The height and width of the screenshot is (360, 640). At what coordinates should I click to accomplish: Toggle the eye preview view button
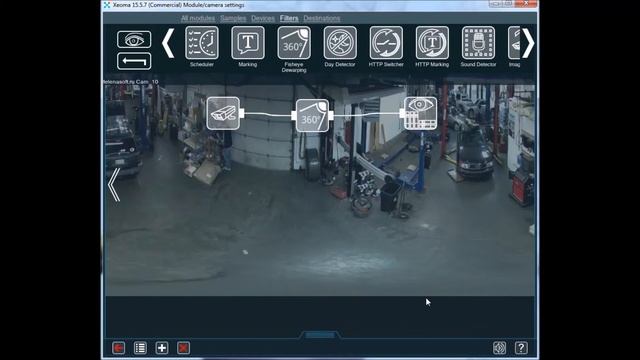(x=134, y=40)
